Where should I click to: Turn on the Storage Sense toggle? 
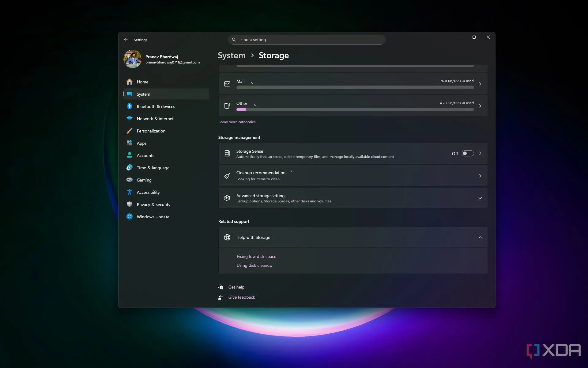tap(468, 153)
